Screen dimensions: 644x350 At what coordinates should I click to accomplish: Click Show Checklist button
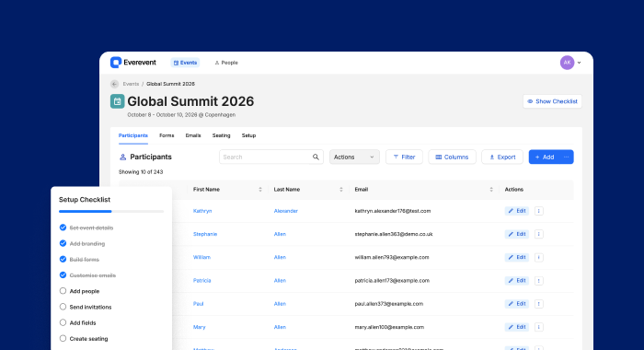(x=552, y=101)
